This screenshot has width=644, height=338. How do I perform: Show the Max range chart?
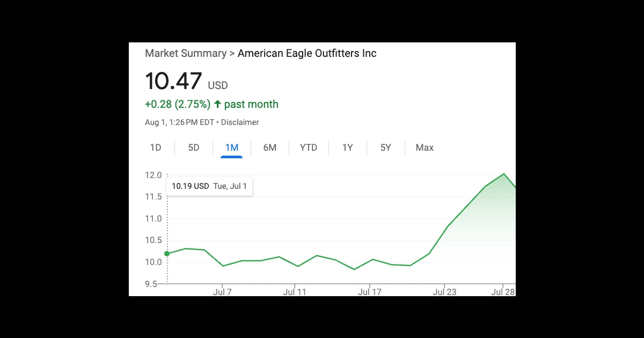point(425,148)
